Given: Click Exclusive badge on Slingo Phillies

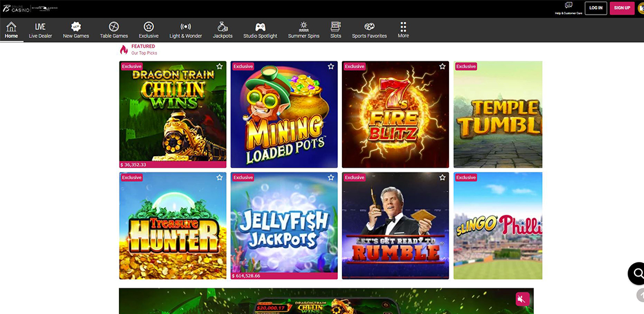Looking at the screenshot, I should [466, 178].
